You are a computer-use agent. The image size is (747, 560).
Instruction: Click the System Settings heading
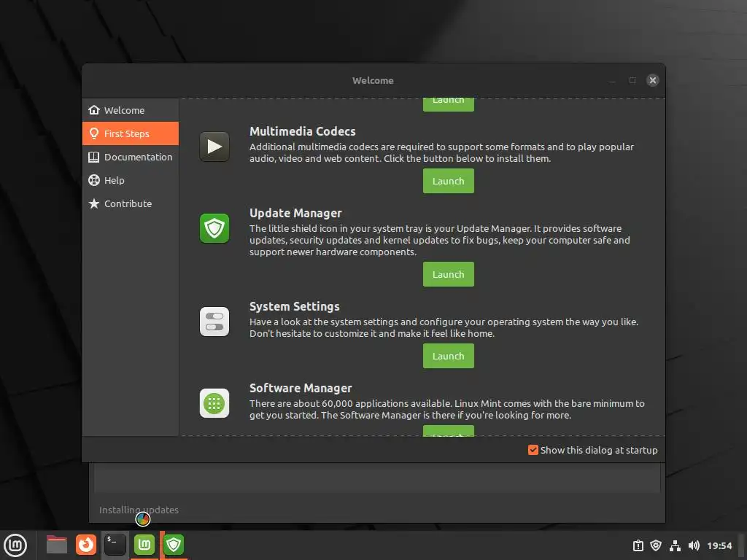pos(295,306)
